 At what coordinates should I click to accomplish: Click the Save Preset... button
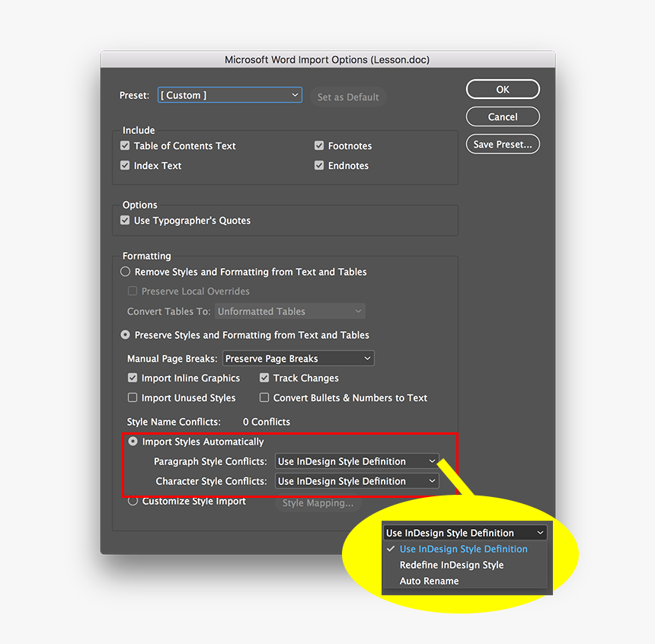pos(503,144)
